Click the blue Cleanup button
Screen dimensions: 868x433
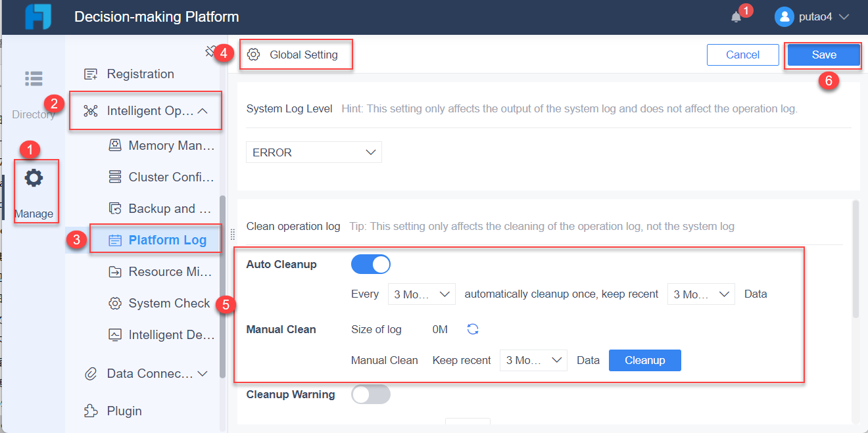click(x=645, y=360)
